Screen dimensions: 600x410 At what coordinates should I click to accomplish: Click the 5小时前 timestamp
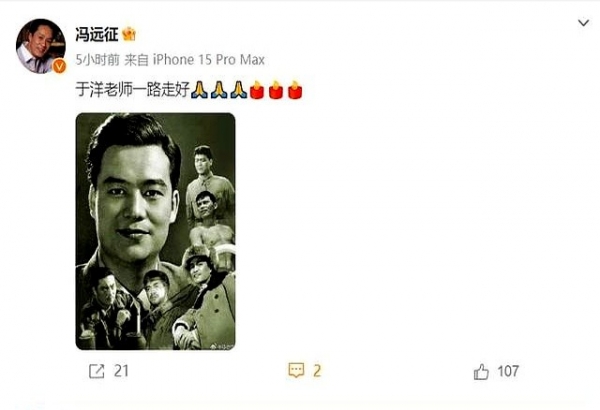point(98,60)
